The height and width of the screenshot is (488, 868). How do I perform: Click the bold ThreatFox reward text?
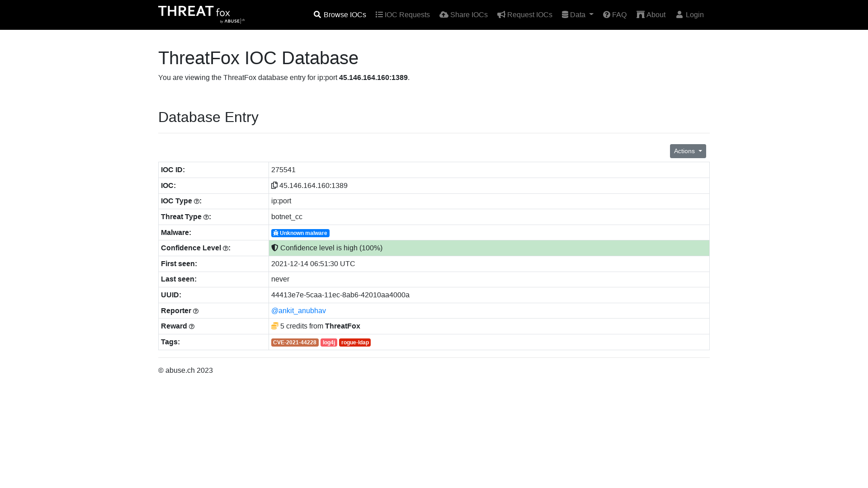pos(343,326)
